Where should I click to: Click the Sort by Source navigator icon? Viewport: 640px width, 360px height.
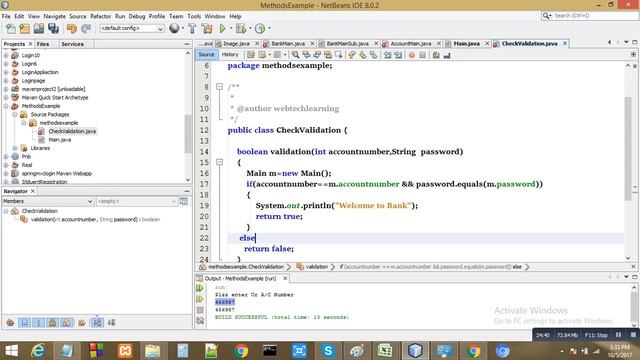tap(111, 323)
